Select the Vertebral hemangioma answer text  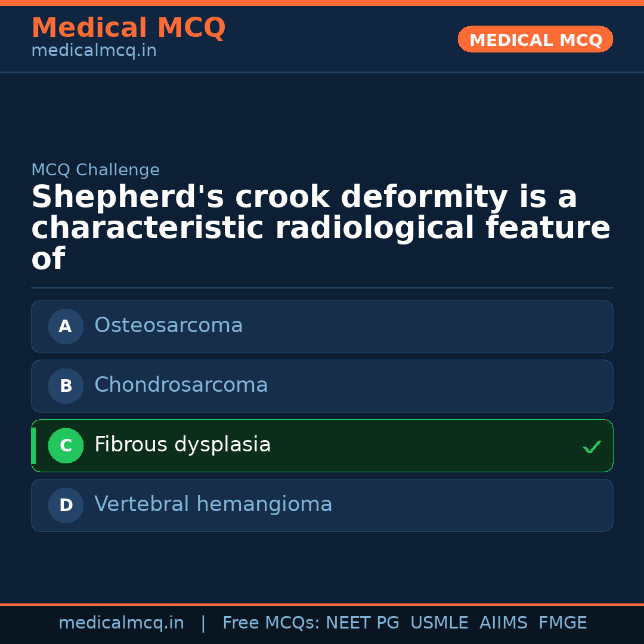pyautogui.click(x=213, y=504)
